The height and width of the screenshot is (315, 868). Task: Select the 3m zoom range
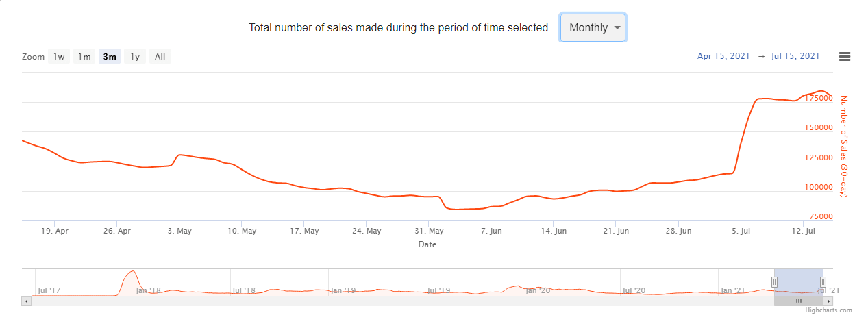coord(110,57)
